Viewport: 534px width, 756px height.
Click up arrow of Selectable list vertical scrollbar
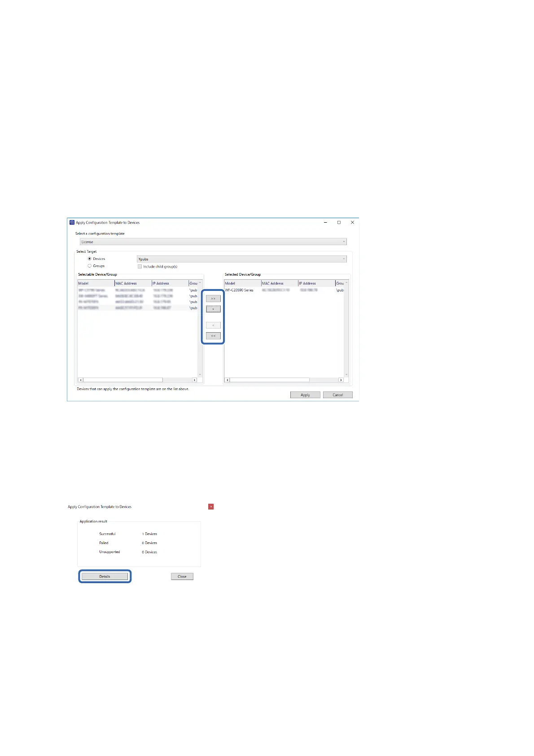pyautogui.click(x=200, y=283)
